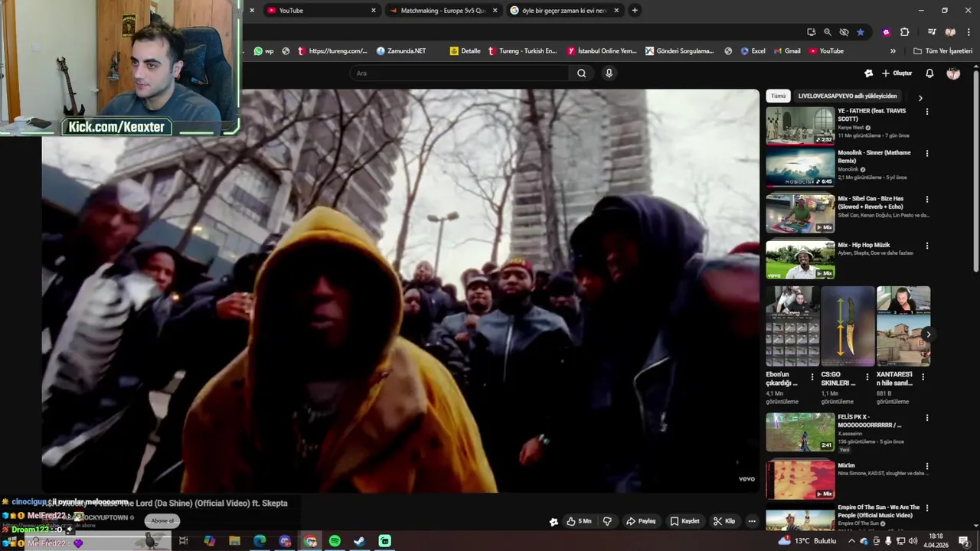Open the Gmail bookmark

(787, 51)
